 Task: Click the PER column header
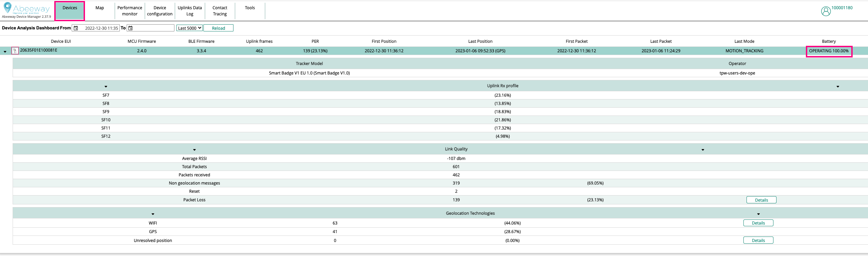pos(315,41)
